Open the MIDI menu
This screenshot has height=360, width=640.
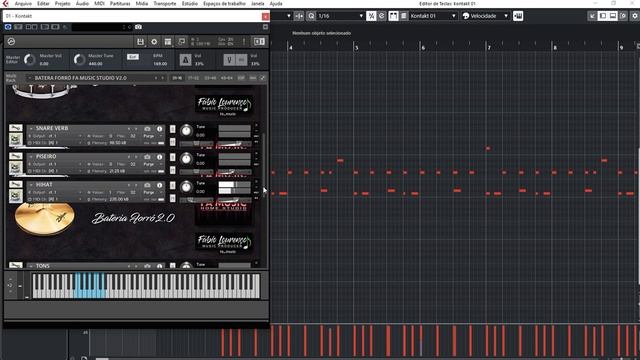tap(99, 4)
